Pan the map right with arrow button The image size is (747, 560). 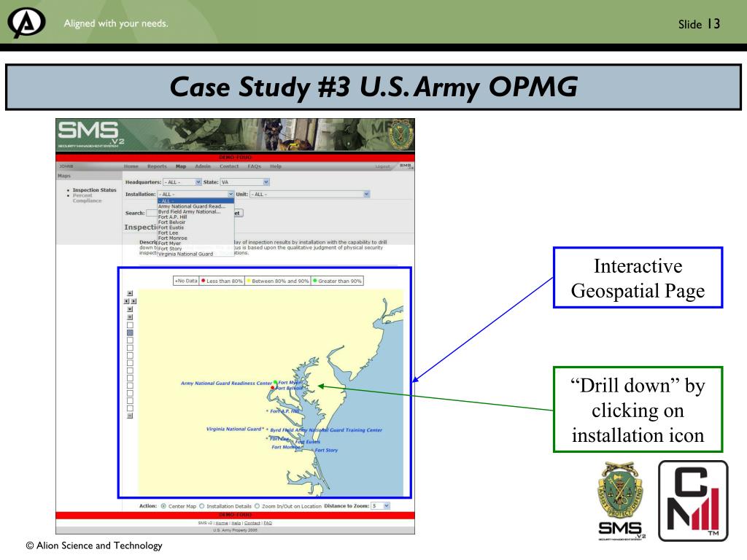click(134, 301)
